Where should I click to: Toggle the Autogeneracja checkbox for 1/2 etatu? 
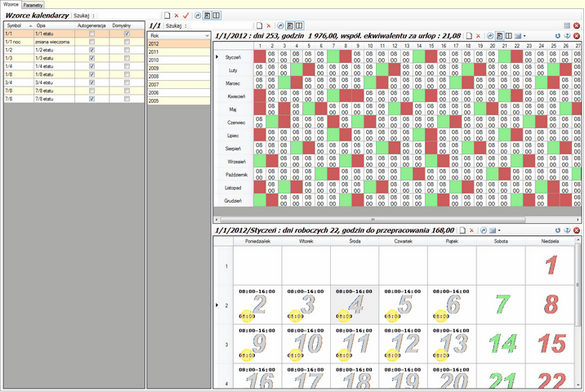tap(92, 50)
